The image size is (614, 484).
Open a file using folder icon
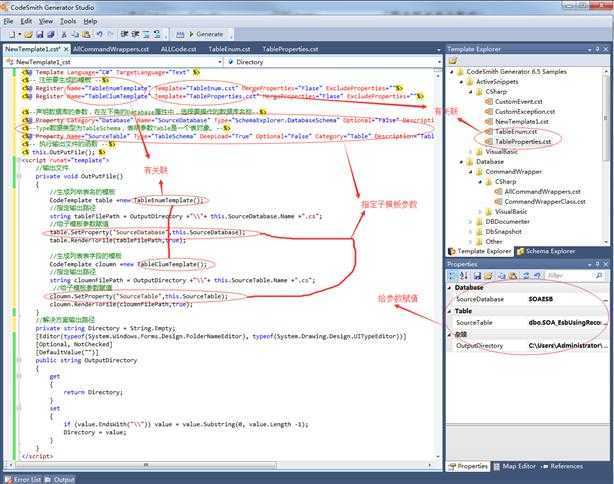click(x=28, y=34)
